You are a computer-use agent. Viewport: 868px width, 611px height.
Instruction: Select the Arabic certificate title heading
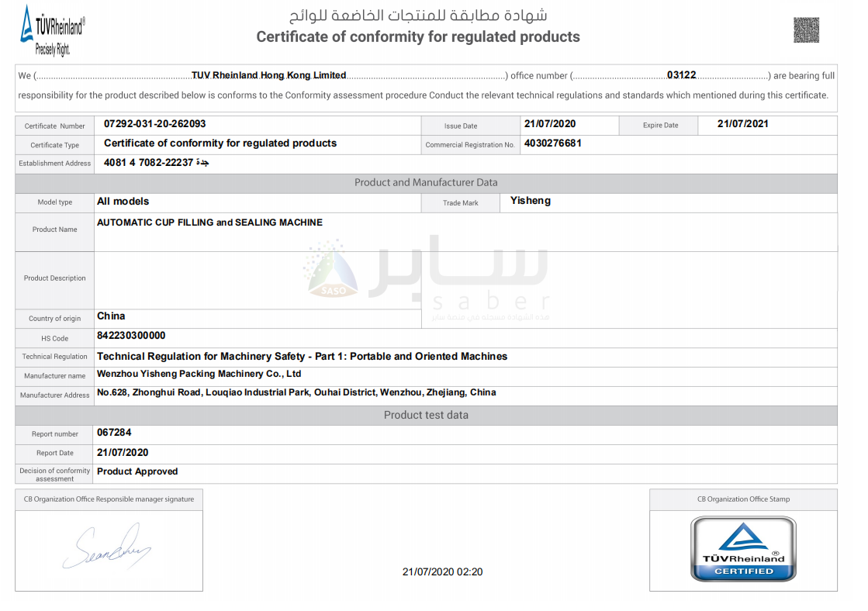pos(418,15)
